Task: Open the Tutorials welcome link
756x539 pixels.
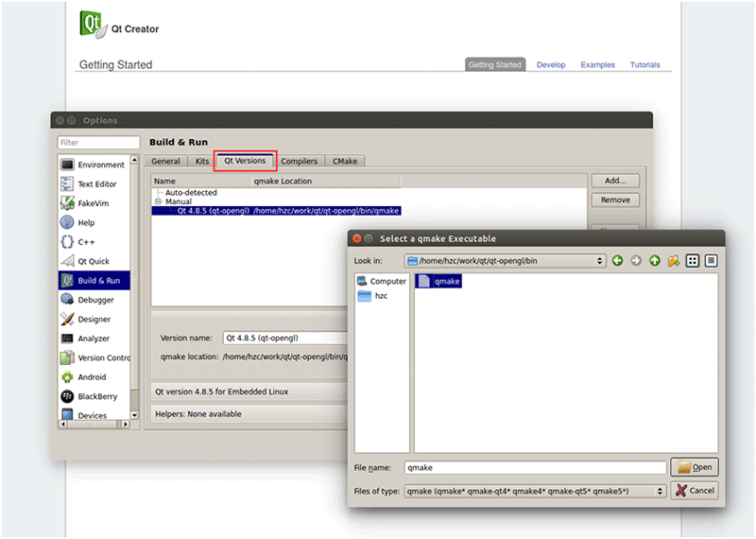Action: click(645, 64)
